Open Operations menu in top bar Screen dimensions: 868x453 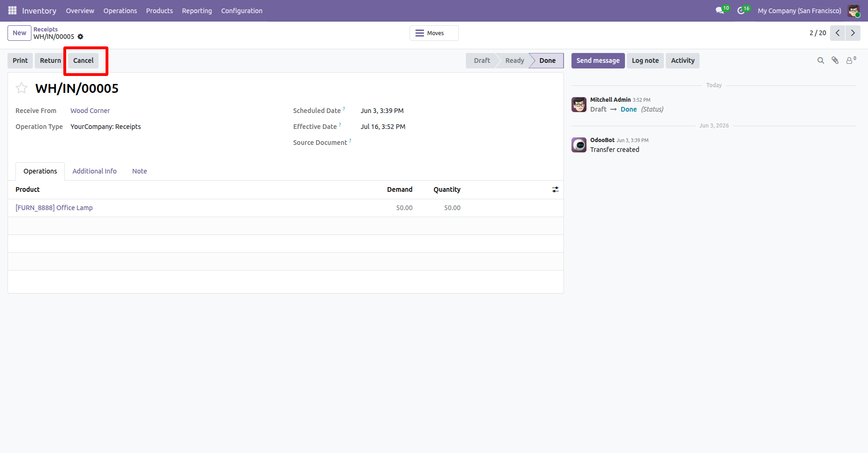coord(120,10)
